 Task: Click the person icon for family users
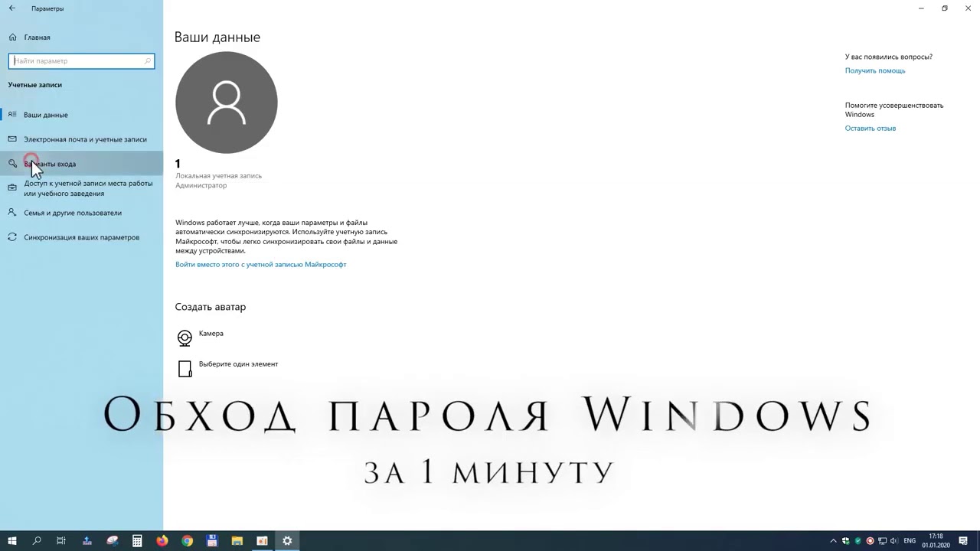pyautogui.click(x=12, y=213)
